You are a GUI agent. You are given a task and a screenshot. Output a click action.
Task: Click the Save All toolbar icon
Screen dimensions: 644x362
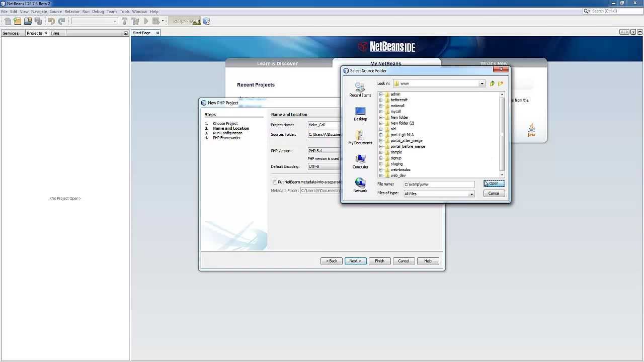coord(38,21)
